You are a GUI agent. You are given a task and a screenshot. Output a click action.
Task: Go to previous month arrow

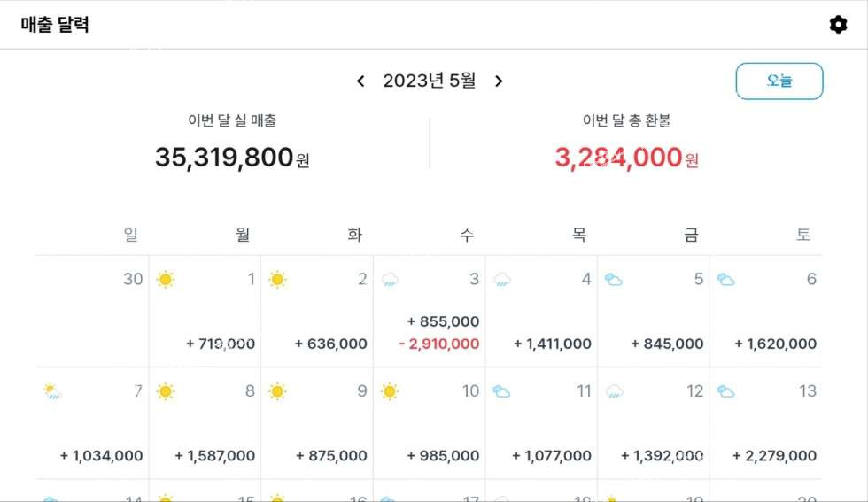360,81
